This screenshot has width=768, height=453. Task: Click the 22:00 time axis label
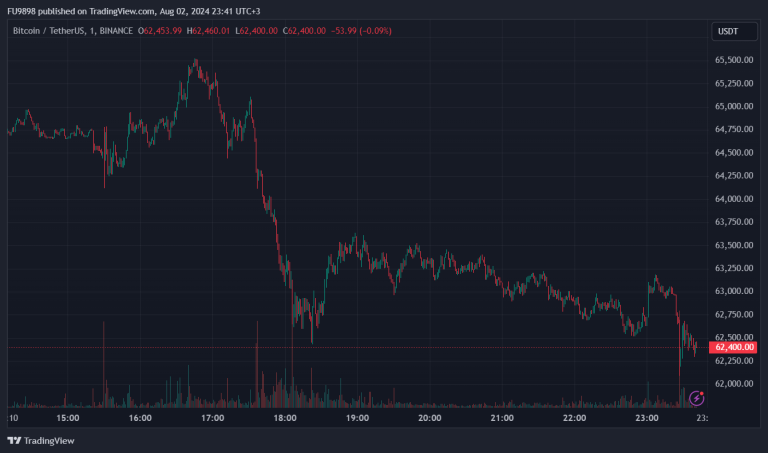tap(574, 418)
